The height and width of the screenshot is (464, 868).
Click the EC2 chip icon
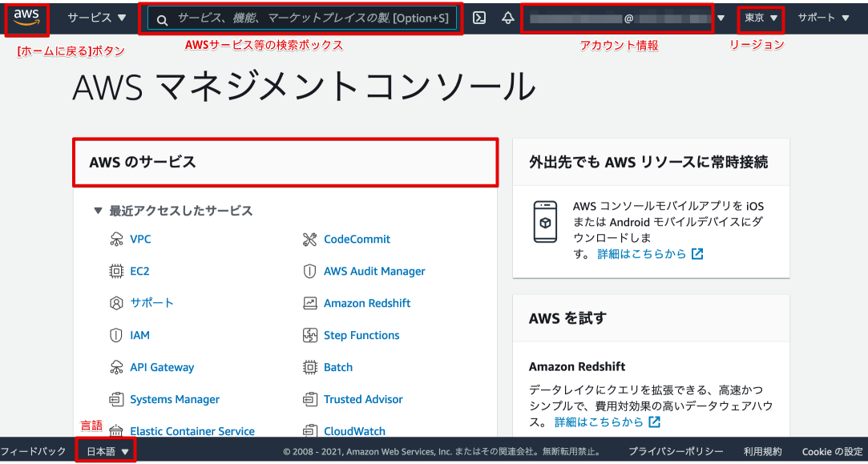pos(116,272)
